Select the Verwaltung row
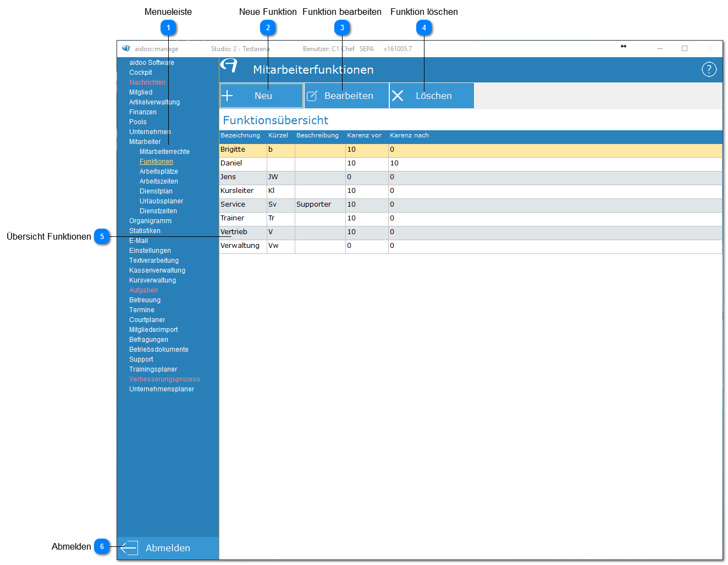 [x=471, y=246]
